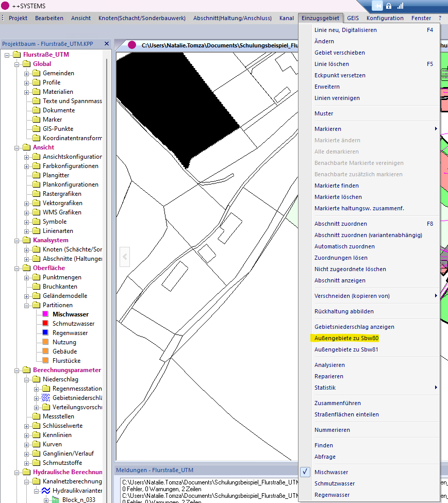Expand the Gemeinden tree node
The width and height of the screenshot is (448, 503).
[26, 73]
